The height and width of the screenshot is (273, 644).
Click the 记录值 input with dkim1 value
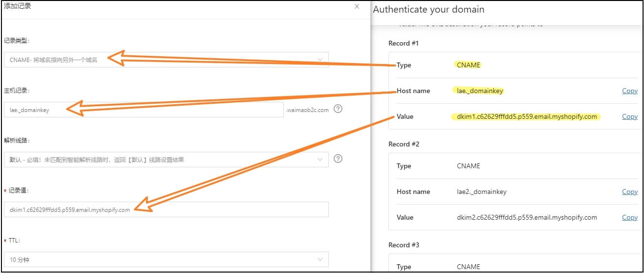click(x=166, y=209)
